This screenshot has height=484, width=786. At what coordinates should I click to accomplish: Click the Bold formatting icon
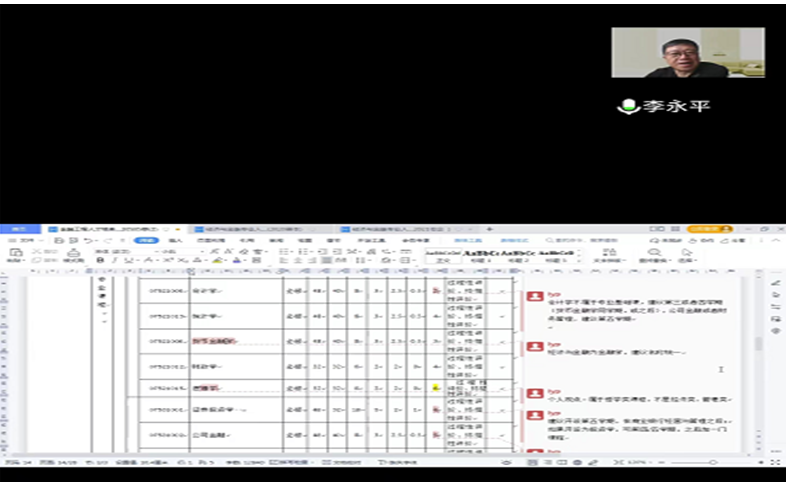point(101,261)
